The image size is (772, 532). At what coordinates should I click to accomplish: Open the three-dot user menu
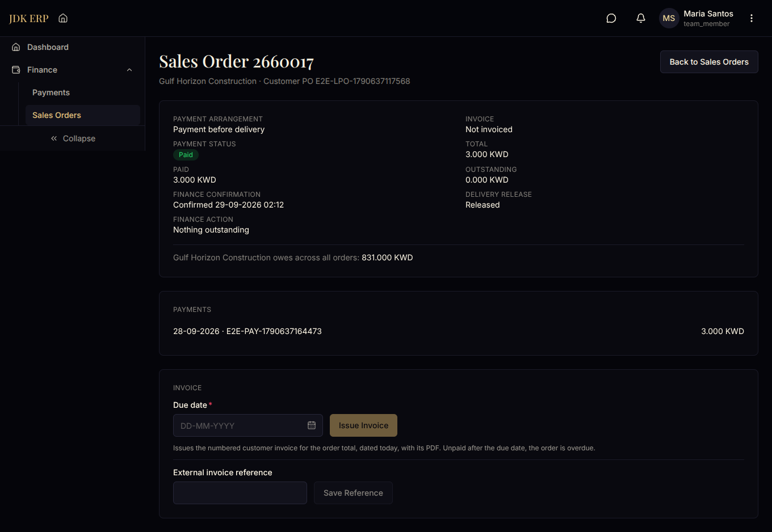(752, 18)
